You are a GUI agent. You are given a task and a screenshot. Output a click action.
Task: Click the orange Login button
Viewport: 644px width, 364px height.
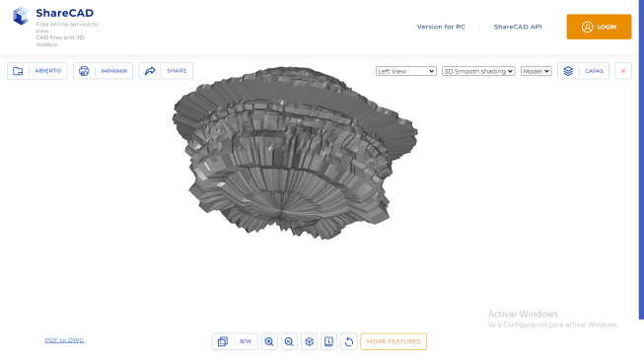tap(599, 27)
